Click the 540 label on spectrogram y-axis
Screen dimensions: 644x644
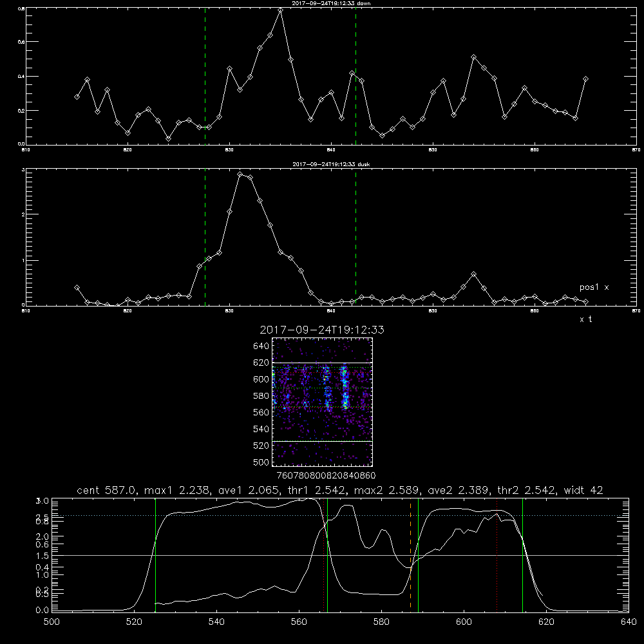(261, 429)
